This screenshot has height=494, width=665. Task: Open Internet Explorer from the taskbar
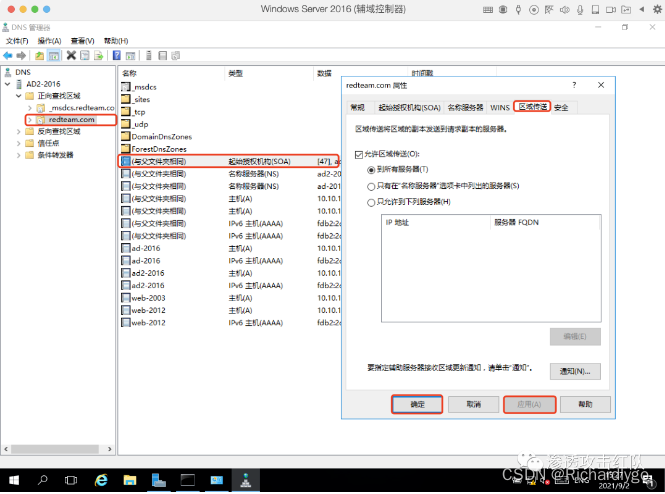101,480
